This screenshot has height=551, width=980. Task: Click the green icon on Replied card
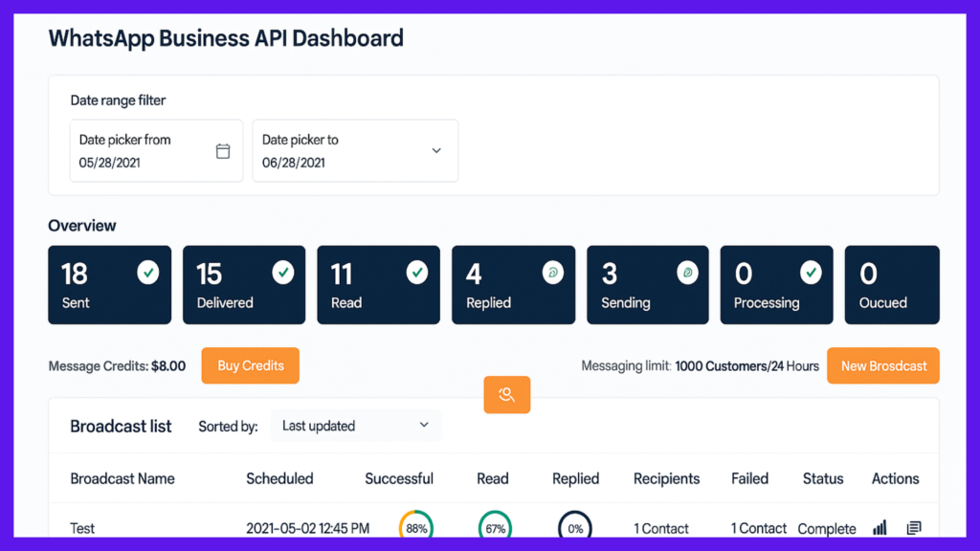(x=552, y=274)
